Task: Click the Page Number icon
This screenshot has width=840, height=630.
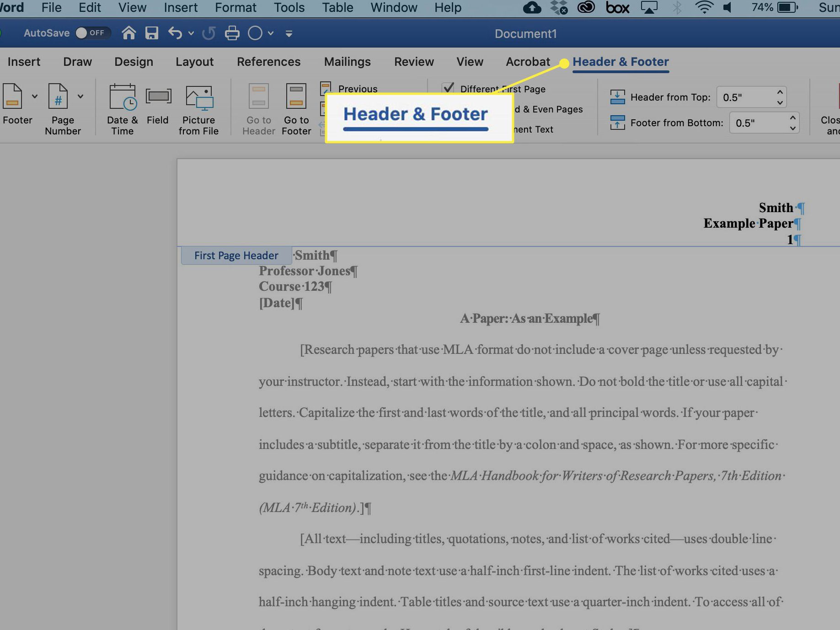Action: click(58, 96)
